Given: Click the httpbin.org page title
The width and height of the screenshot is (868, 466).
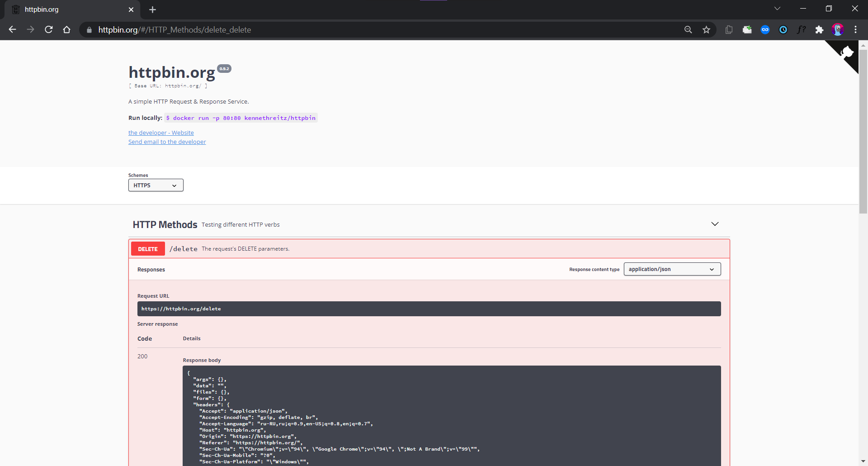Looking at the screenshot, I should click(x=172, y=72).
